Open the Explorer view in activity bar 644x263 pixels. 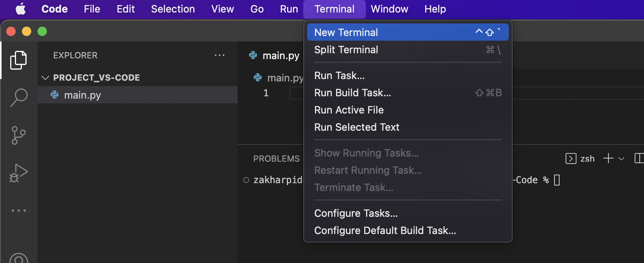coord(18,60)
